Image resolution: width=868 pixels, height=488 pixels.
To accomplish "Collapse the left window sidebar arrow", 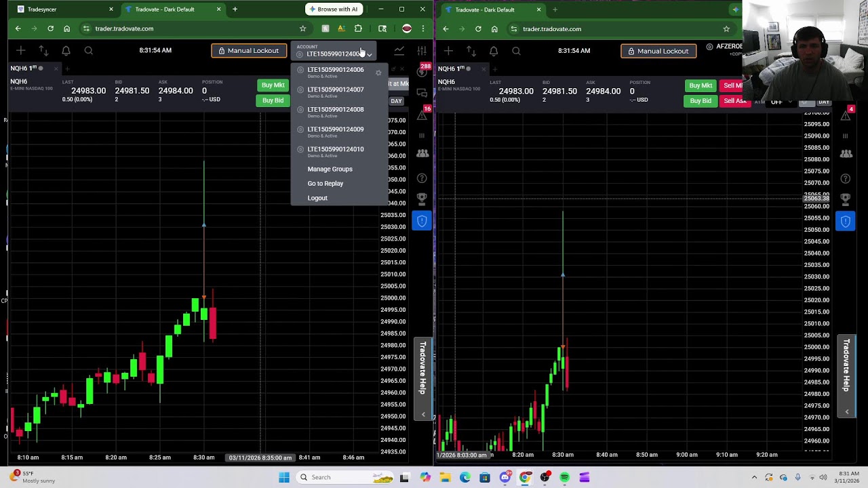I will (423, 414).
